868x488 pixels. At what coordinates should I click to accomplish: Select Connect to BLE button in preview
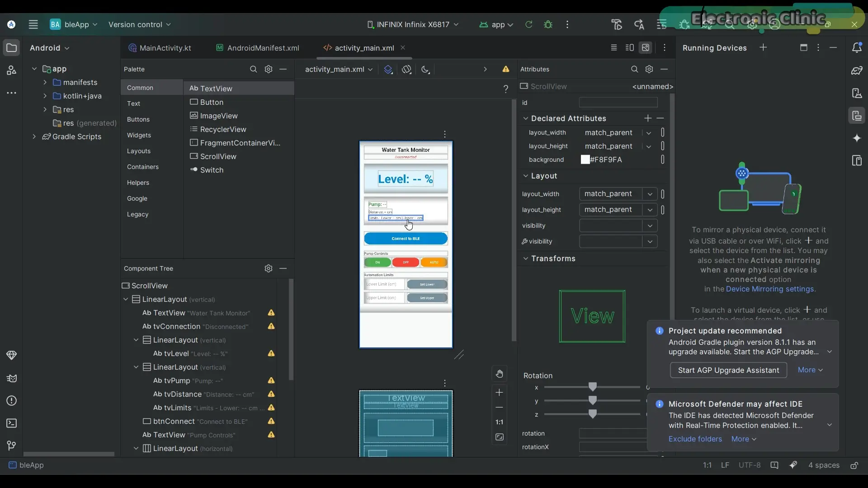406,239
